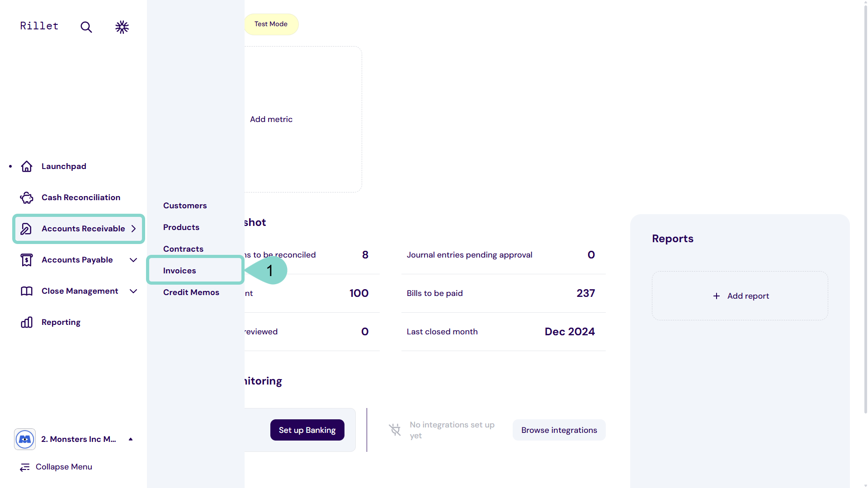Open the Monsters Inc organization switcher arrow
This screenshot has height=488, width=868.
131,439
